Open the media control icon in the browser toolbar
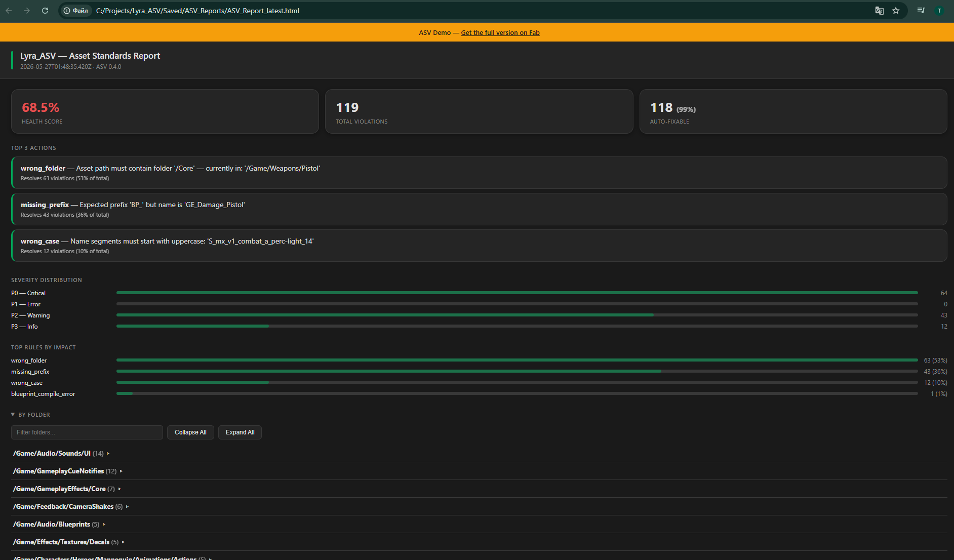The width and height of the screenshot is (954, 560). pyautogui.click(x=921, y=11)
